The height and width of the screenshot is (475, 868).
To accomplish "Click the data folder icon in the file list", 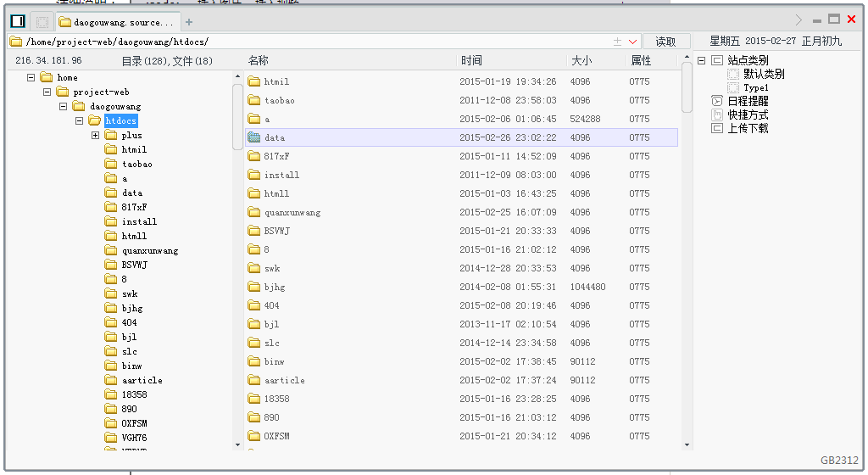I will (x=254, y=137).
